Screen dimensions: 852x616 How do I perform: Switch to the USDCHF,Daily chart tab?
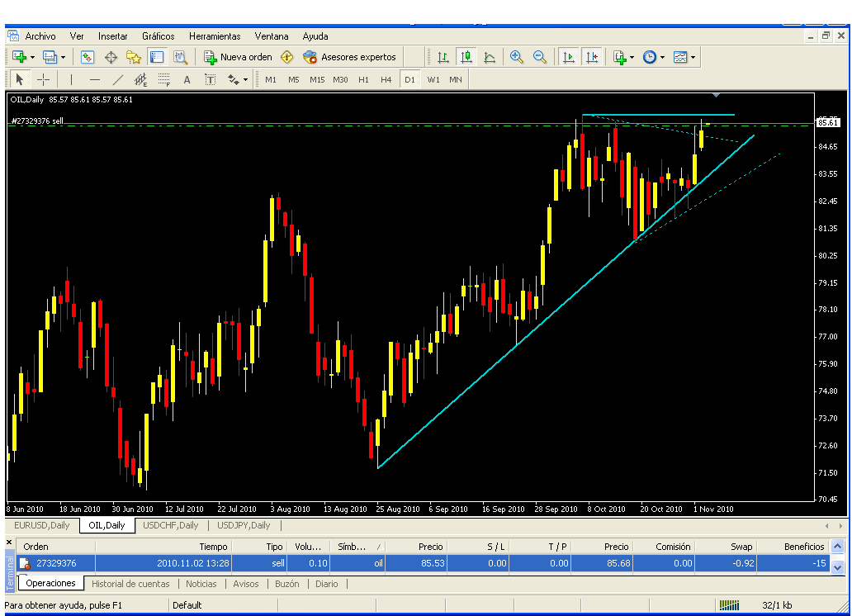pyautogui.click(x=170, y=525)
